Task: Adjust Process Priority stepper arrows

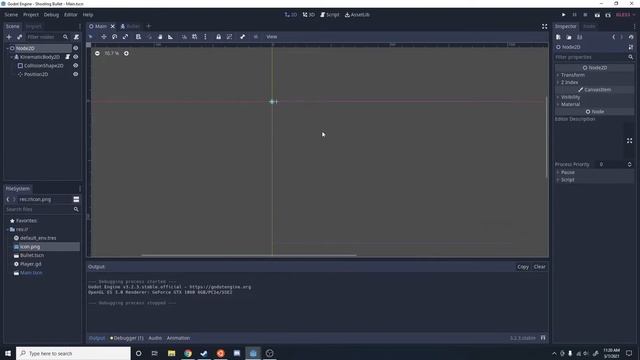Action: [629, 164]
